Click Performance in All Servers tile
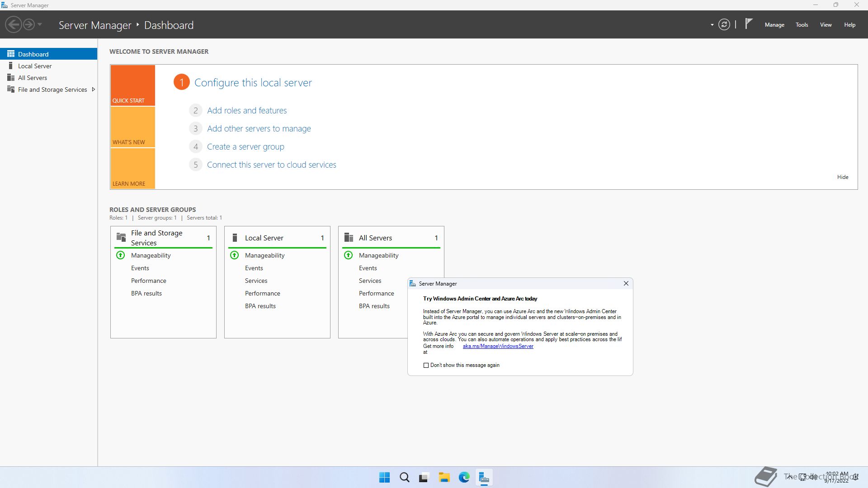 pos(377,293)
